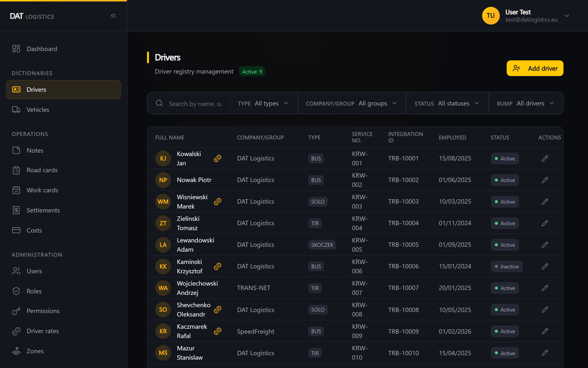Go to Vehicles dictionary
This screenshot has width=588, height=368.
tap(63, 110)
